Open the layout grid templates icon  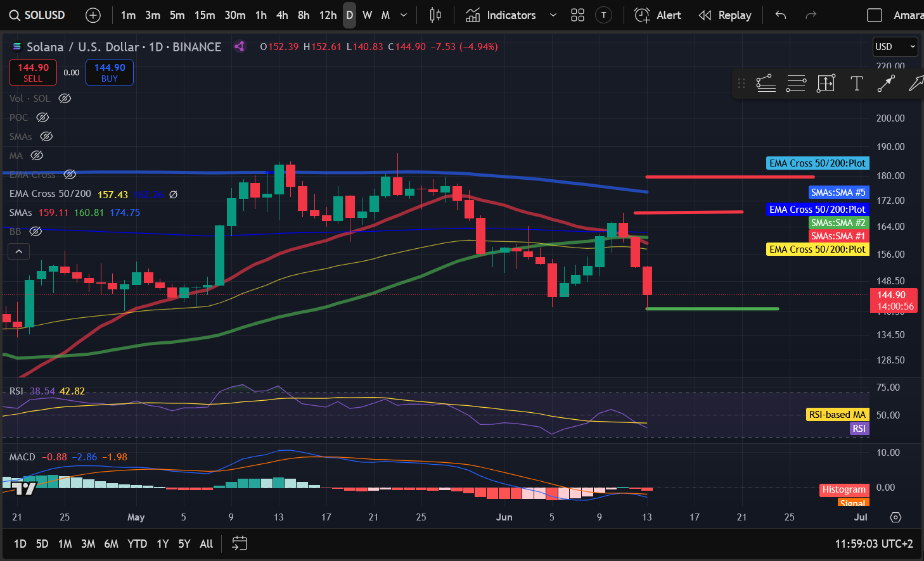click(x=577, y=15)
